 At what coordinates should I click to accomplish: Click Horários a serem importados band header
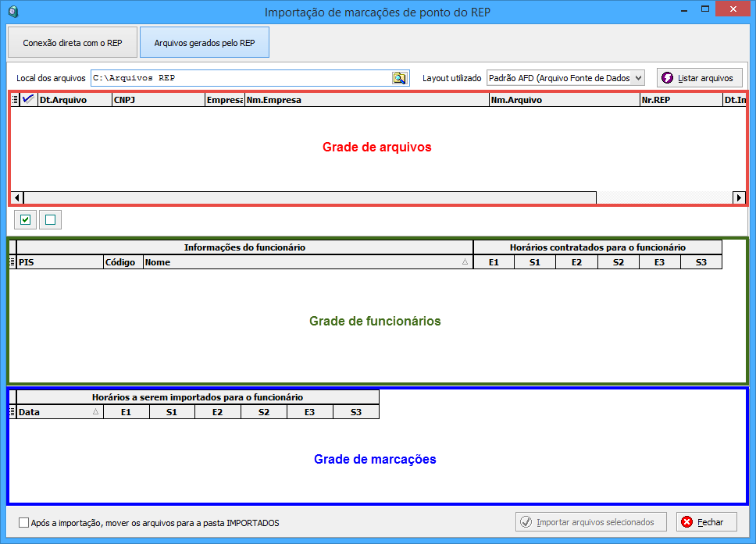[198, 397]
